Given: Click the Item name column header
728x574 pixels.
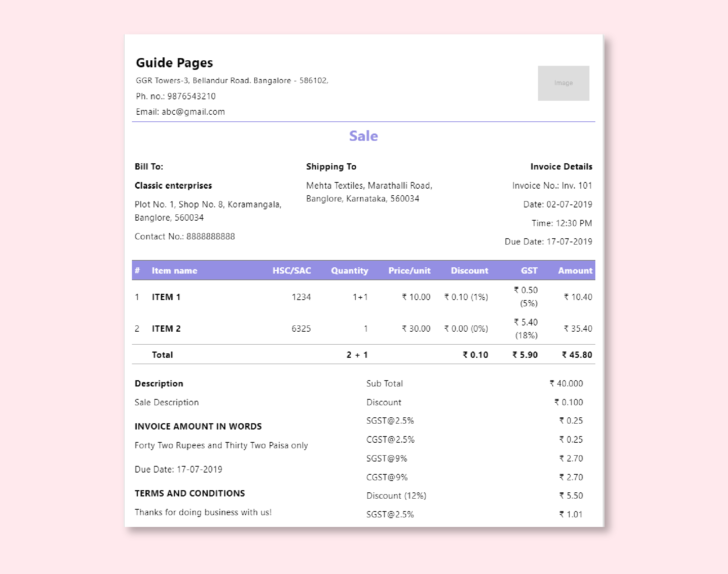Looking at the screenshot, I should pyautogui.click(x=174, y=270).
